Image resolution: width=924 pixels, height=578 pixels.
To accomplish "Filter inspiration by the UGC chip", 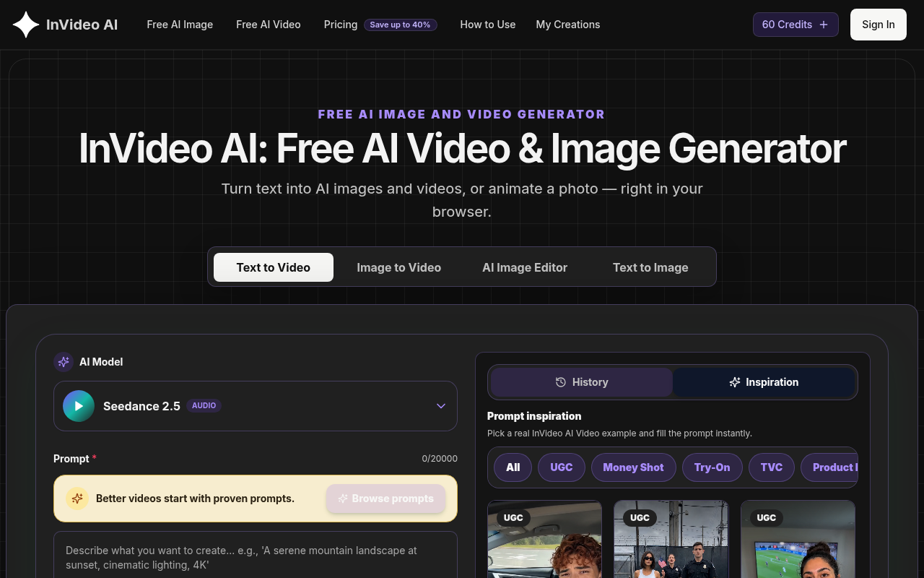I will [x=562, y=467].
